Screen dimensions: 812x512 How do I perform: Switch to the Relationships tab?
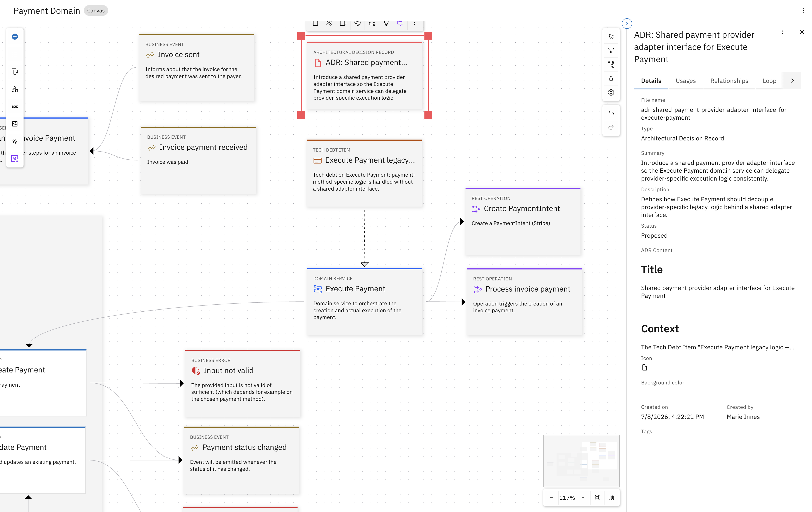[x=729, y=81]
